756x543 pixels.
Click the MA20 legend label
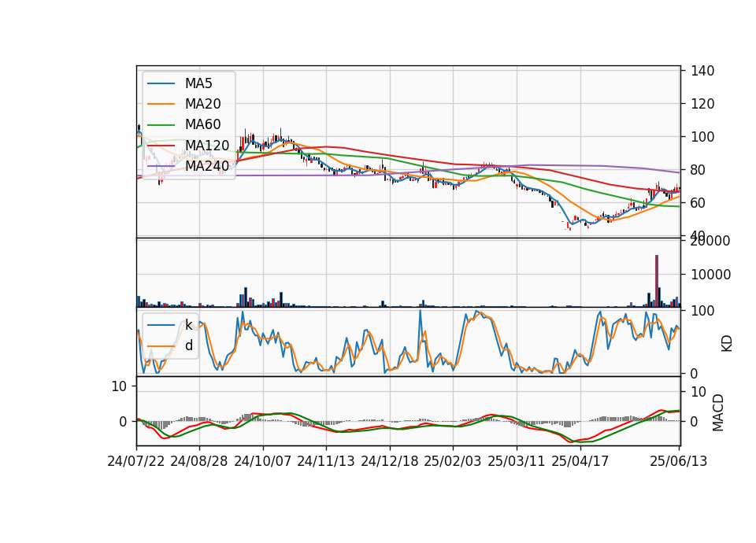point(203,104)
